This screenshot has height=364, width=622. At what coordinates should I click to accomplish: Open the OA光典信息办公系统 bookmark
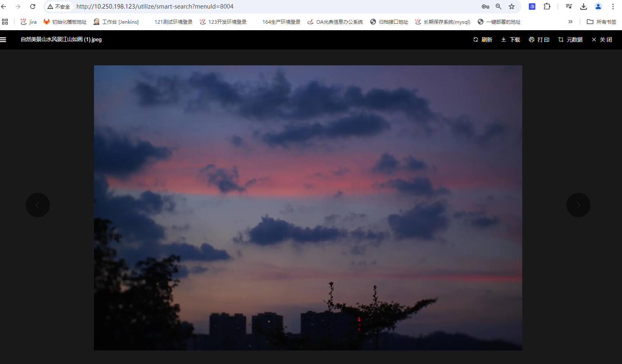[335, 22]
